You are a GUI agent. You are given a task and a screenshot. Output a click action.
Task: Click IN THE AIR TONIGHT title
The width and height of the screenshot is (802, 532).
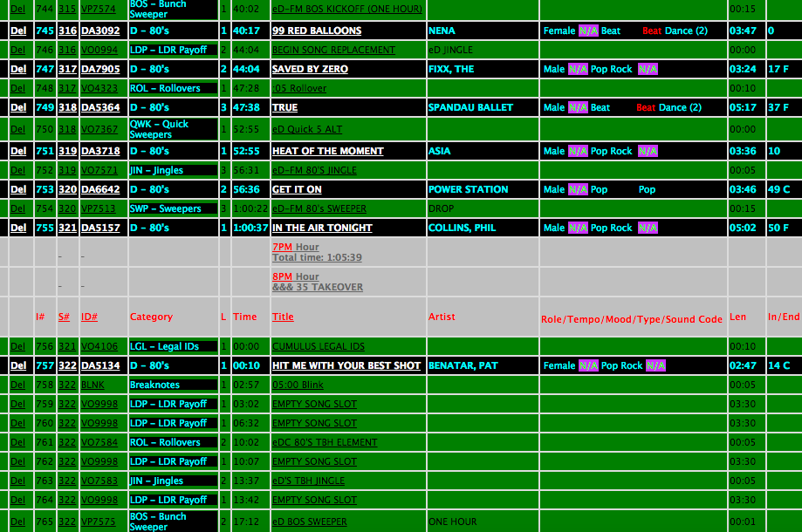pyautogui.click(x=322, y=228)
